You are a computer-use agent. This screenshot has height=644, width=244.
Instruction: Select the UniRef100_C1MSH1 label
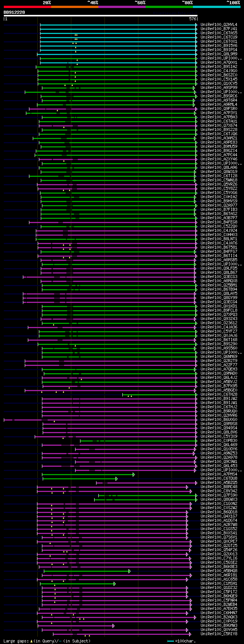[219, 583]
